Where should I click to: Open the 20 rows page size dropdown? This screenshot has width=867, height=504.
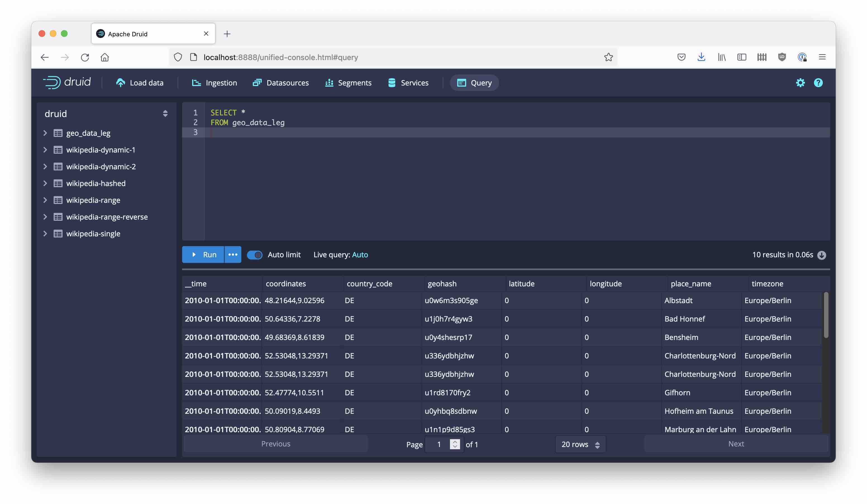[x=580, y=444]
